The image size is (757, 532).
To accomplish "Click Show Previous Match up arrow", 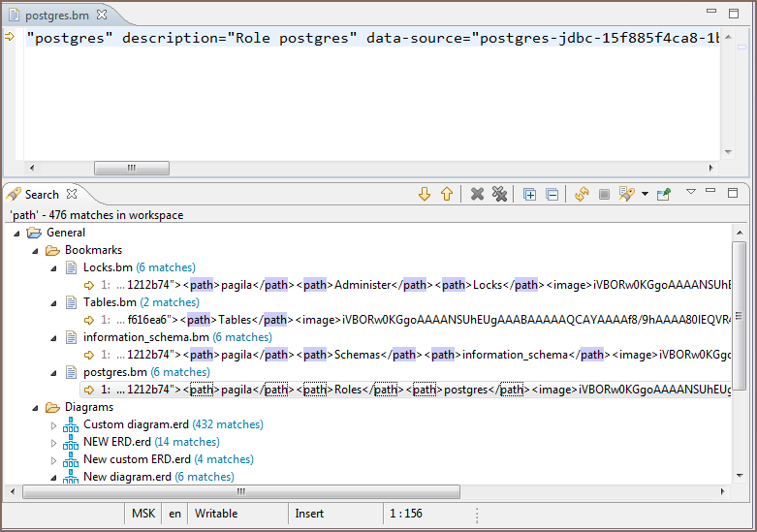I will coord(446,195).
